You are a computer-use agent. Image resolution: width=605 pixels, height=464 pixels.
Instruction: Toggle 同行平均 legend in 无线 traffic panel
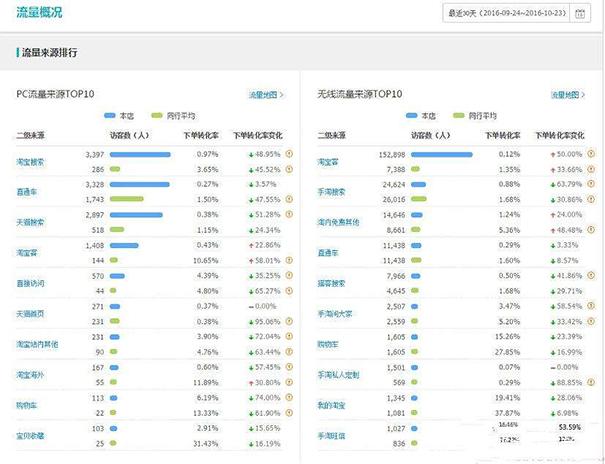[x=475, y=116]
